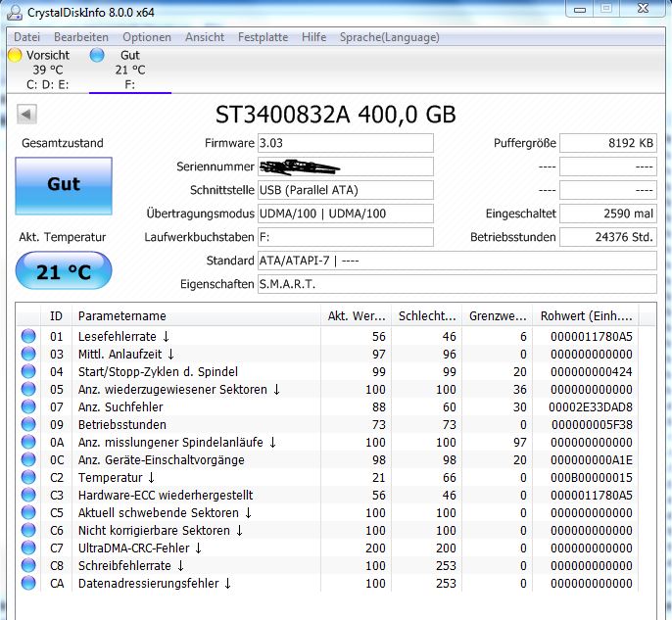Viewport: 672px width, 620px height.
Task: Click the CrystalDiskInfo app icon in title bar
Action: coord(14,12)
